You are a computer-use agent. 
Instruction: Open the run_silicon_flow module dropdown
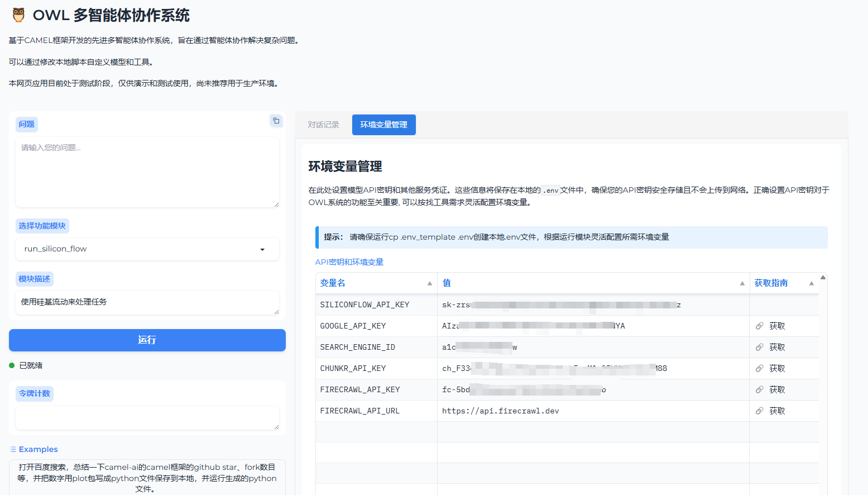[x=262, y=249]
